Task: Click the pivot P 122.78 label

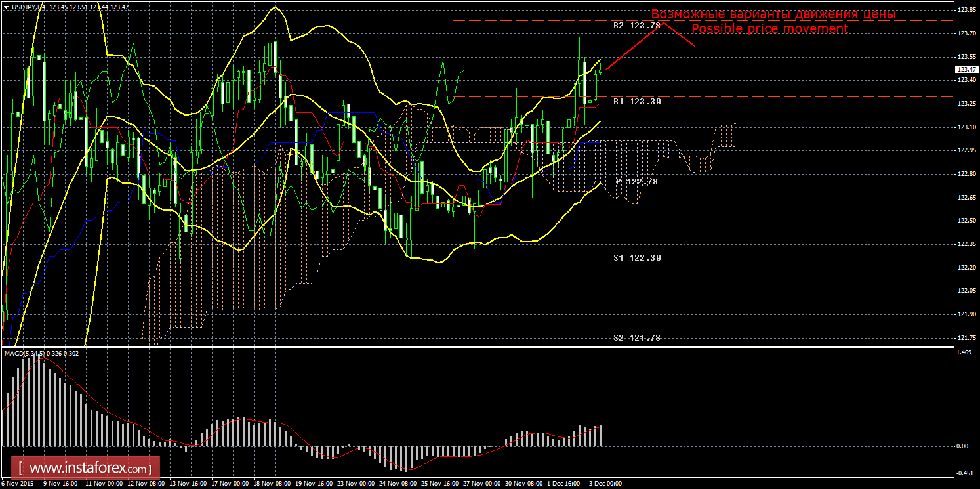Action: 636,181
